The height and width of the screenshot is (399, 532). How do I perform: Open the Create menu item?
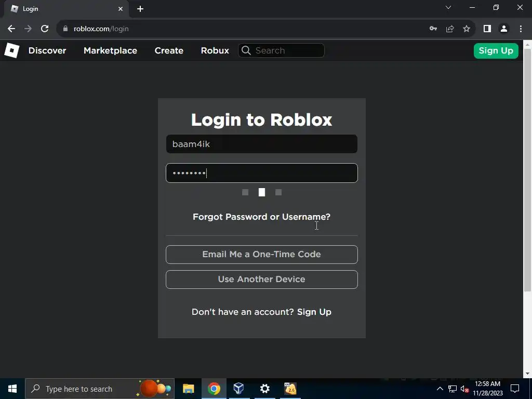click(169, 50)
